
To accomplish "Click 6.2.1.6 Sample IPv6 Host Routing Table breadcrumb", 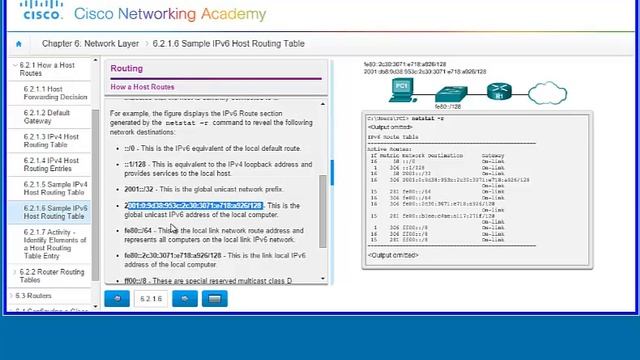I will pyautogui.click(x=229, y=44).
